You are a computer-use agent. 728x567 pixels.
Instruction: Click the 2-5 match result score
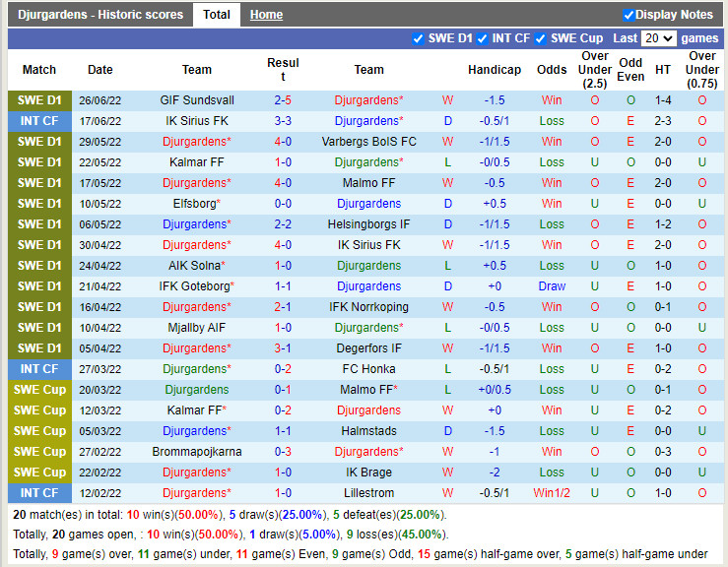point(283,100)
